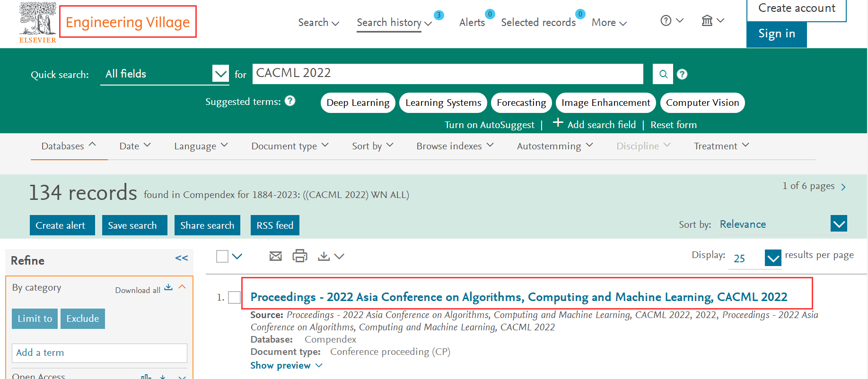Print selected records with the printer icon

point(300,256)
